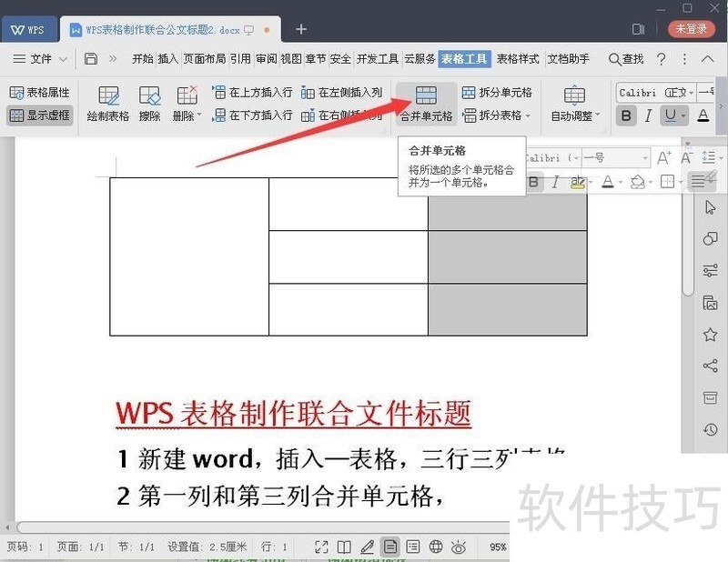The image size is (728, 562).
Task: Toggle Show Gridlines (显示虚框)
Action: pos(39,115)
